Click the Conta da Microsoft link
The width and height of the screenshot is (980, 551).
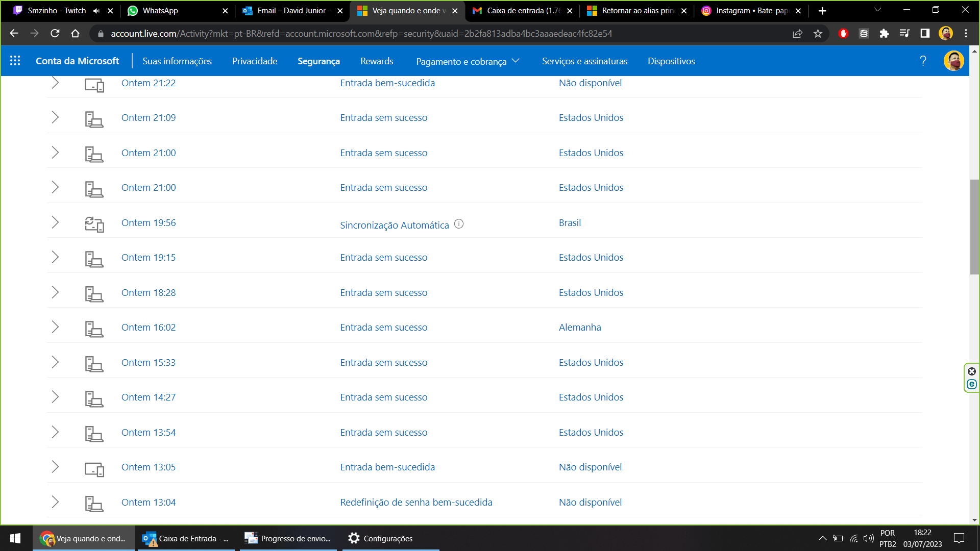(77, 61)
